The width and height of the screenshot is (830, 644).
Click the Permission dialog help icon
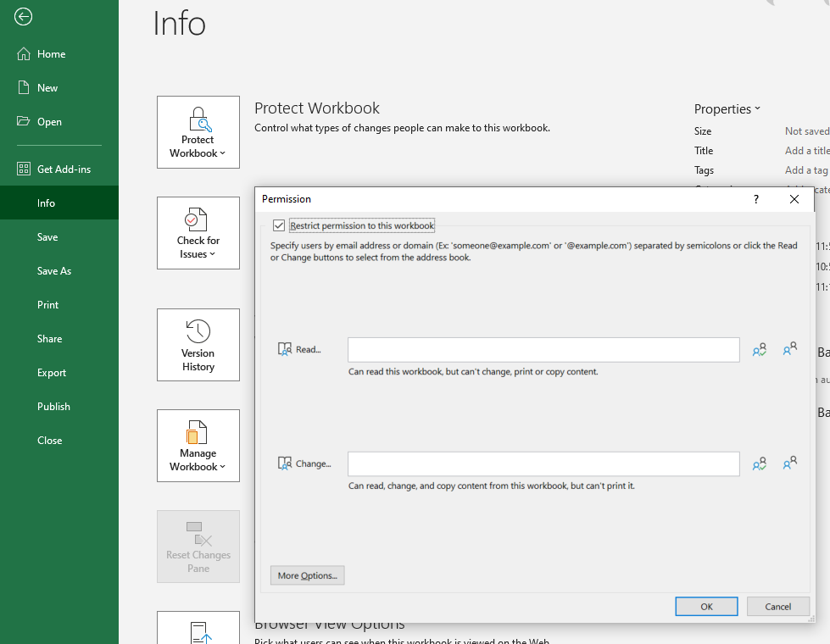pyautogui.click(x=755, y=199)
